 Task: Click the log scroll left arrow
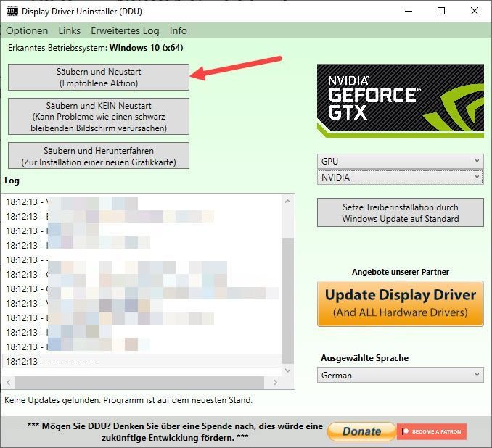9,383
